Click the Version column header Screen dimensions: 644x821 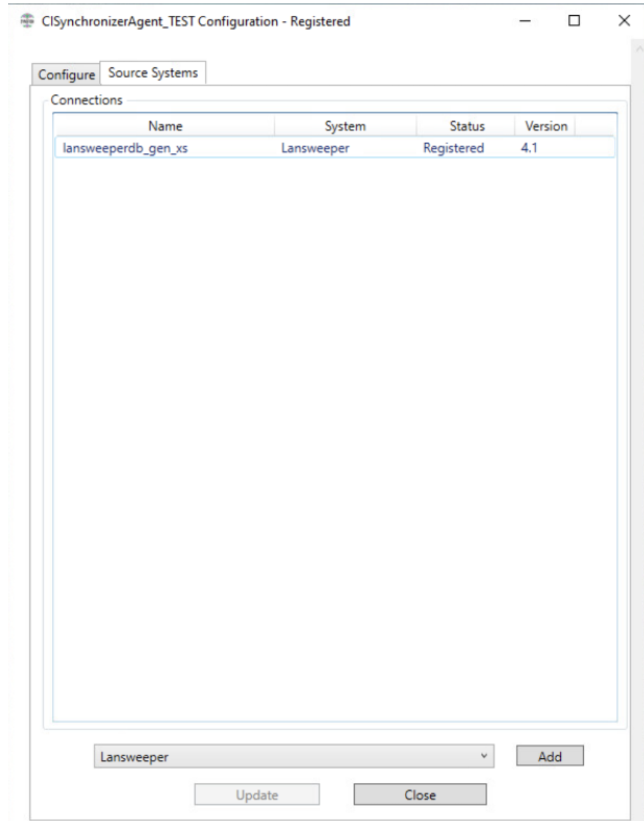(x=546, y=126)
